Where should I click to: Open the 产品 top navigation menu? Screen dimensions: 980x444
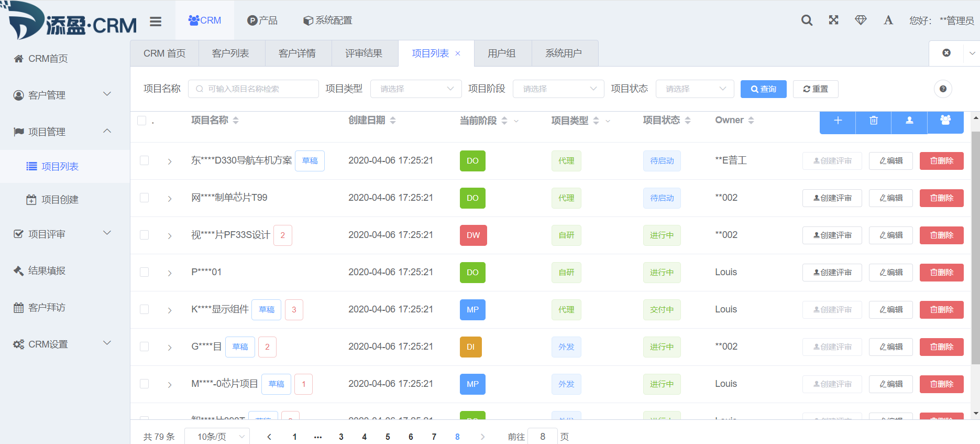262,20
